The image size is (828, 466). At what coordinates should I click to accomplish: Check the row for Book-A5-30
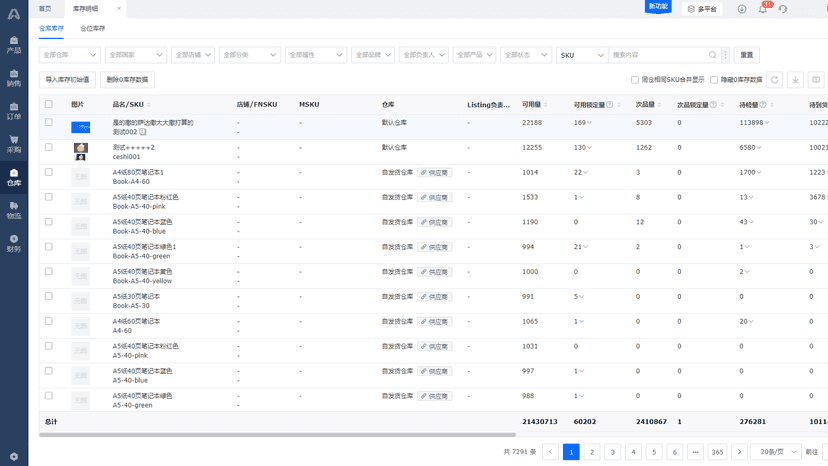[x=49, y=296]
